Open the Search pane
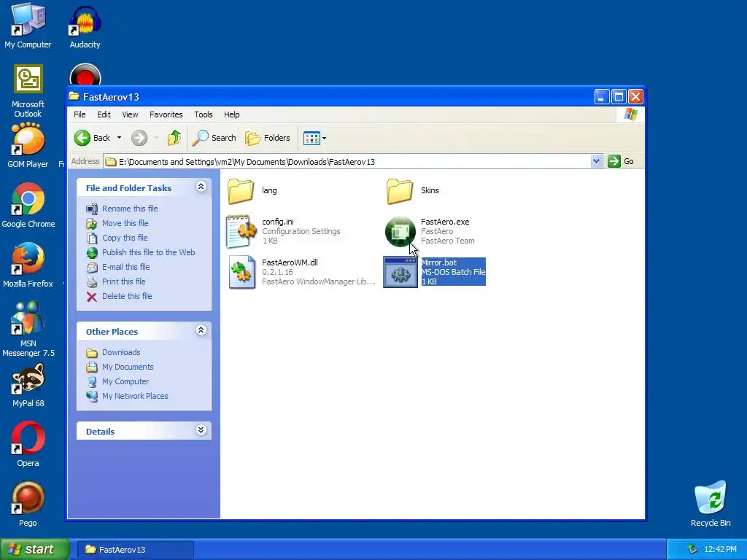This screenshot has width=747, height=560. (214, 138)
